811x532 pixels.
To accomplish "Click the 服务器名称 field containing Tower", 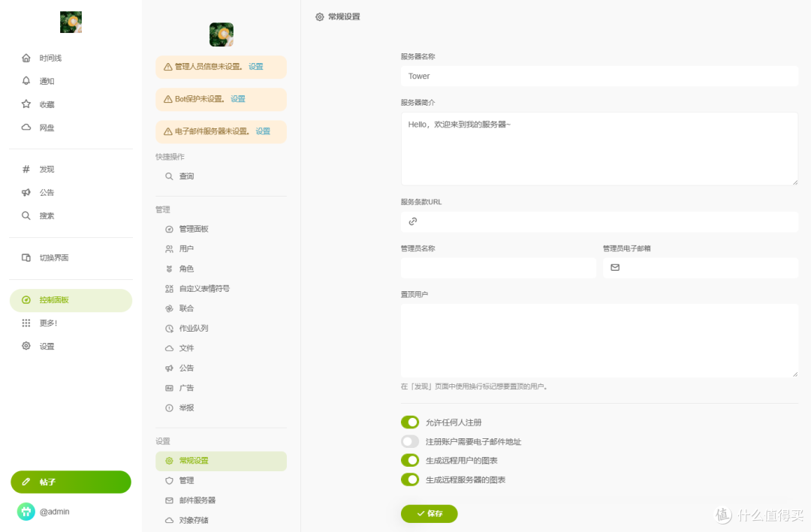I will pos(599,76).
